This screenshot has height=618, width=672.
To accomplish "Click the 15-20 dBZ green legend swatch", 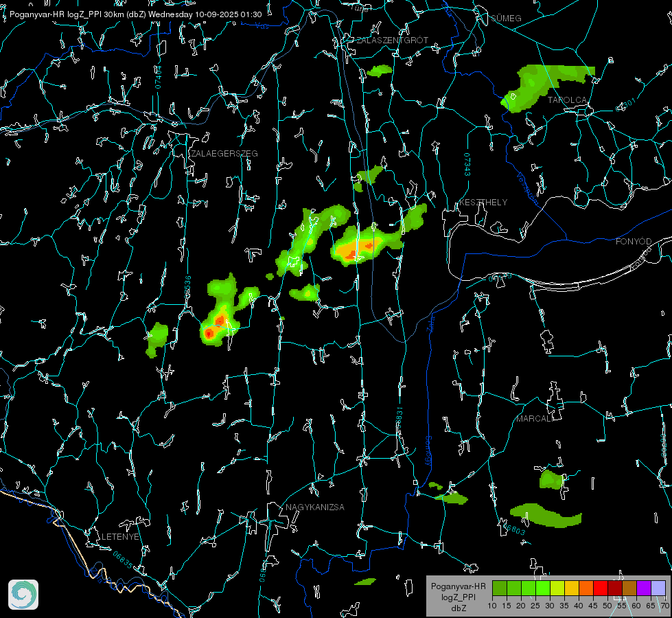I will point(514,588).
